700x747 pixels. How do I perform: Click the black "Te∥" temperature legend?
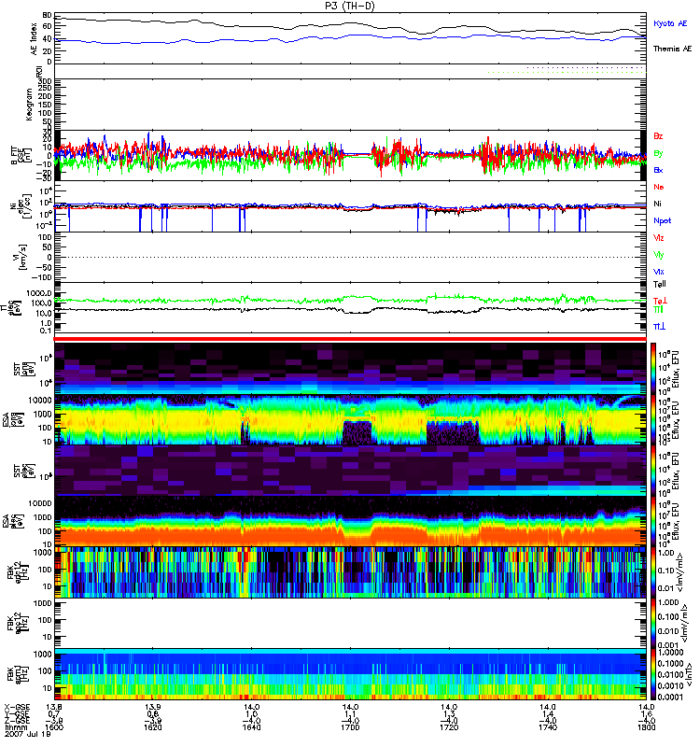[660, 284]
